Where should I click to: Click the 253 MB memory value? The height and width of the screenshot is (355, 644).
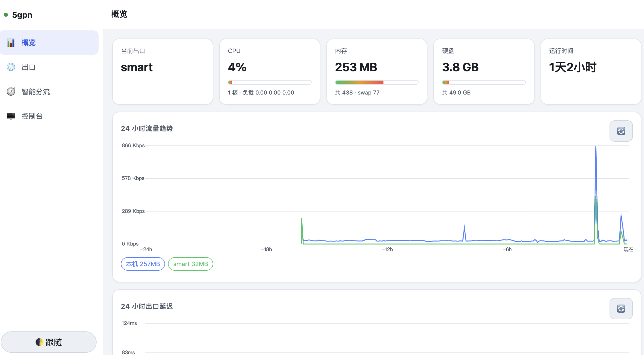coord(356,67)
